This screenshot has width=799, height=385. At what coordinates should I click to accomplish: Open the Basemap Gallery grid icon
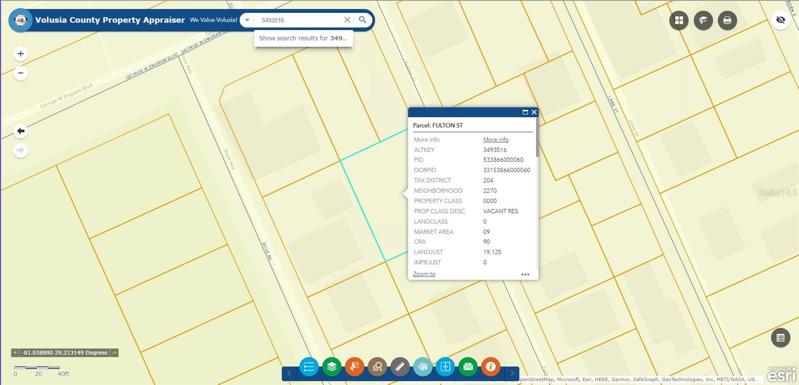click(679, 20)
